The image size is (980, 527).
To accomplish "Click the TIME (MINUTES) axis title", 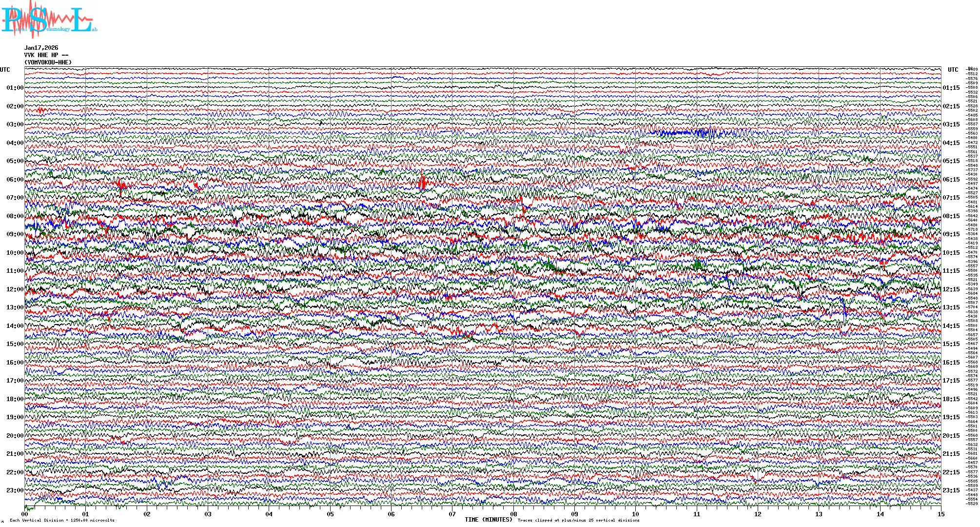I will (x=488, y=520).
